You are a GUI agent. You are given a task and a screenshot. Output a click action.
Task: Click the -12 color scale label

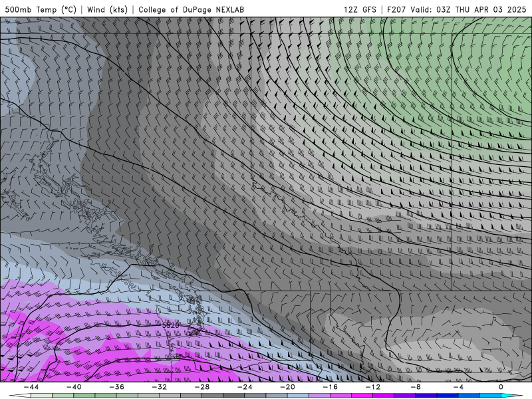pos(373,387)
